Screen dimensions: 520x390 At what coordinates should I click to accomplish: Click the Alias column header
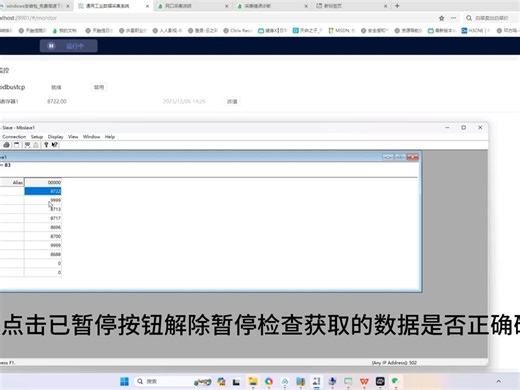coord(12,182)
